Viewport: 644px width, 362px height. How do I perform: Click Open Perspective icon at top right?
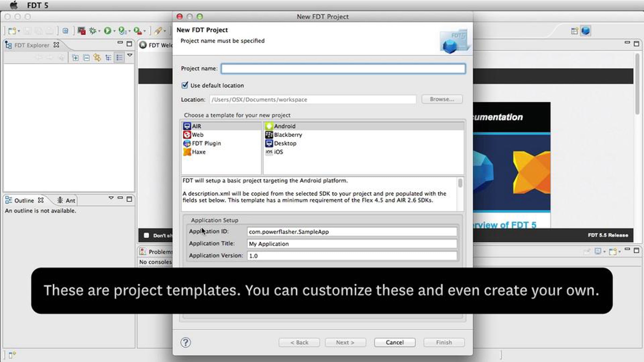click(x=574, y=31)
